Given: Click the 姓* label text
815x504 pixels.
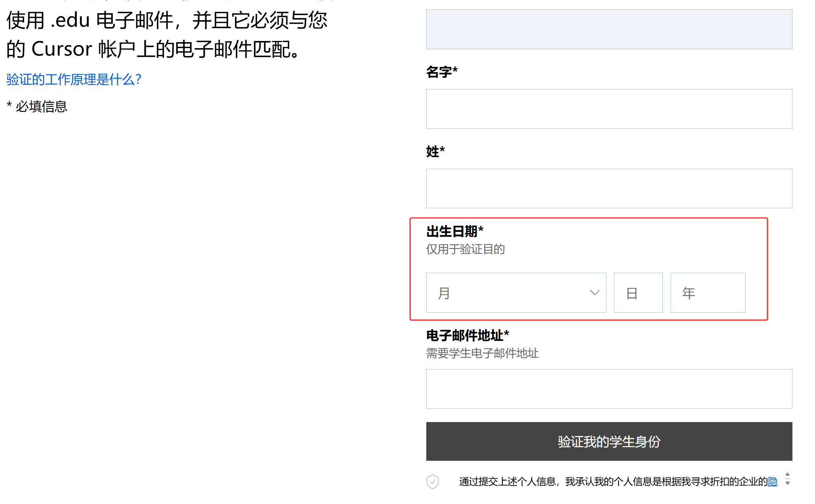Looking at the screenshot, I should point(435,151).
